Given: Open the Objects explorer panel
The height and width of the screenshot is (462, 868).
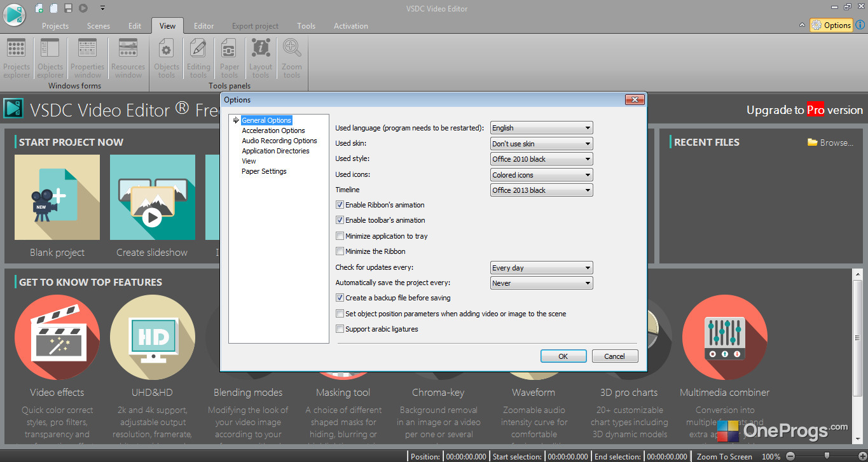Looking at the screenshot, I should tap(50, 59).
